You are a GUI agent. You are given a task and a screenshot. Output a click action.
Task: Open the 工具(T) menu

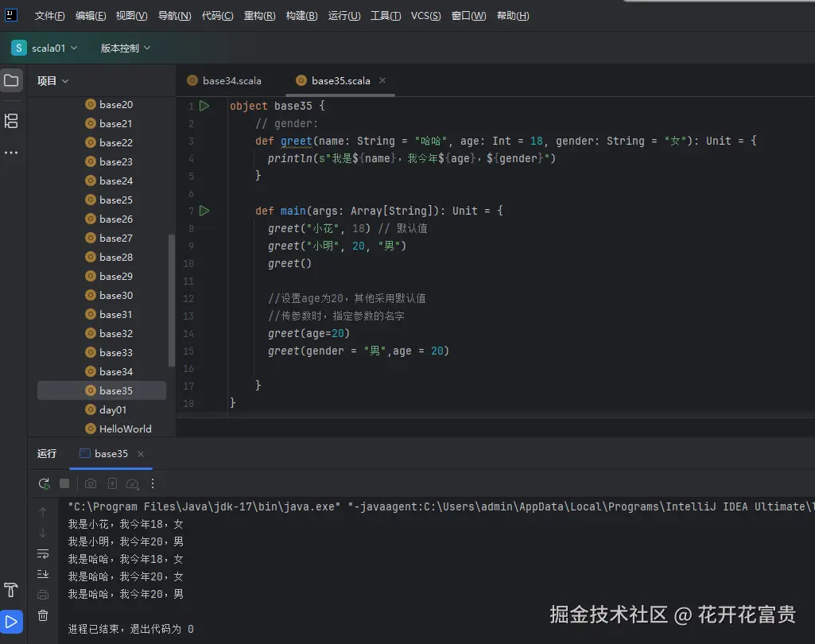pos(386,16)
